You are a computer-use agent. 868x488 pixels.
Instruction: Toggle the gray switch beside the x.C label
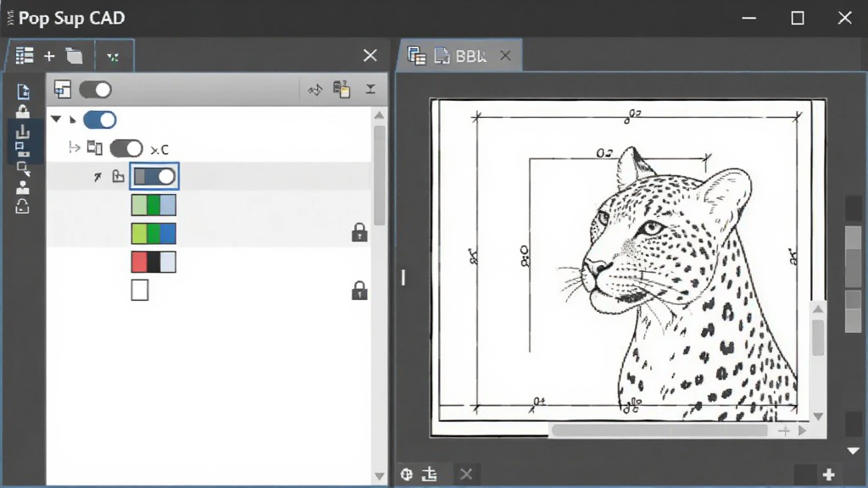point(126,148)
